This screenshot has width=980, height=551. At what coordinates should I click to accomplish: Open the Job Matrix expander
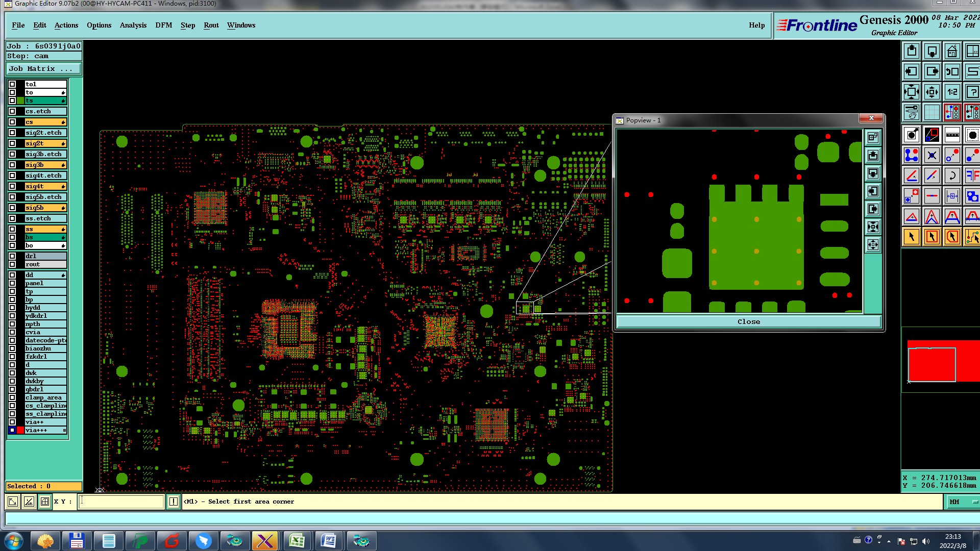pos(43,68)
